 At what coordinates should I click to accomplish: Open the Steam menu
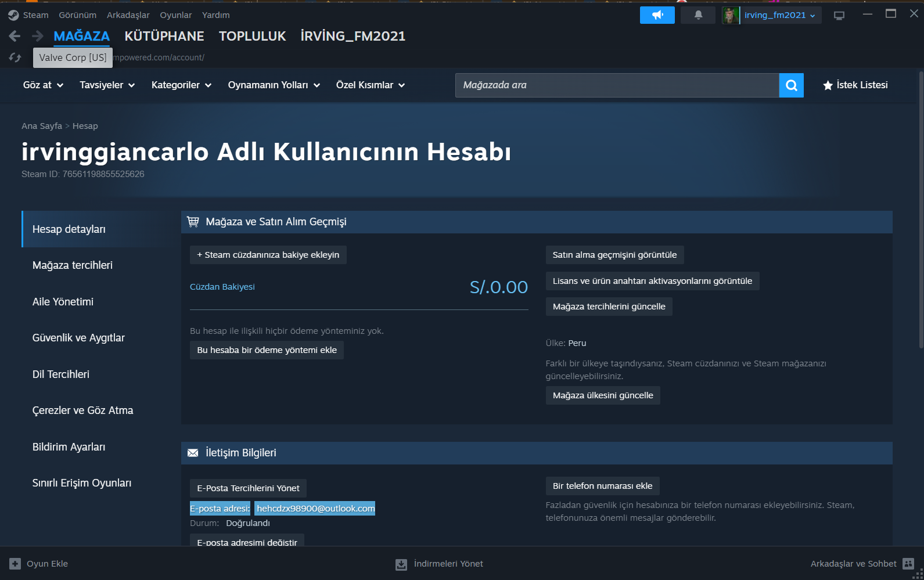coord(35,15)
